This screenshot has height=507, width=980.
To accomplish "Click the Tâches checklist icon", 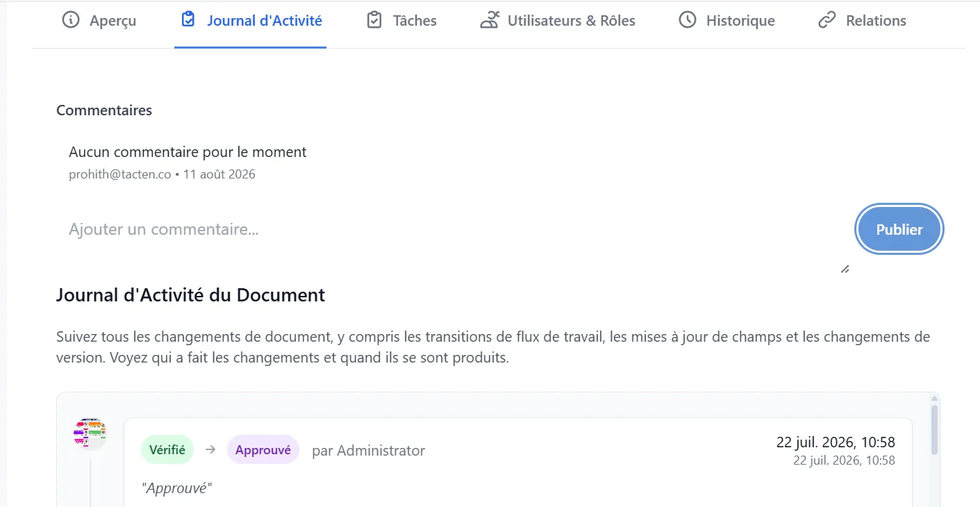I will click(374, 20).
